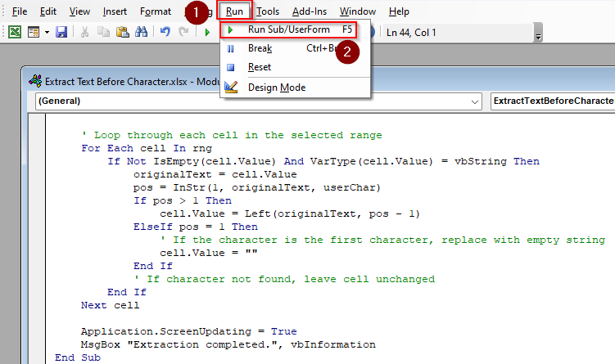Click the Design Mode ruler icon

(231, 87)
